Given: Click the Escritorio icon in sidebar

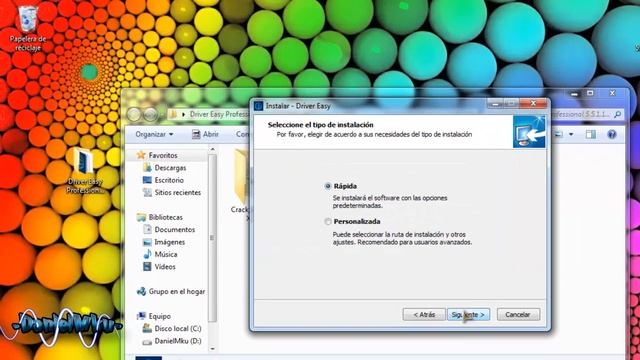Looking at the screenshot, I should 147,180.
